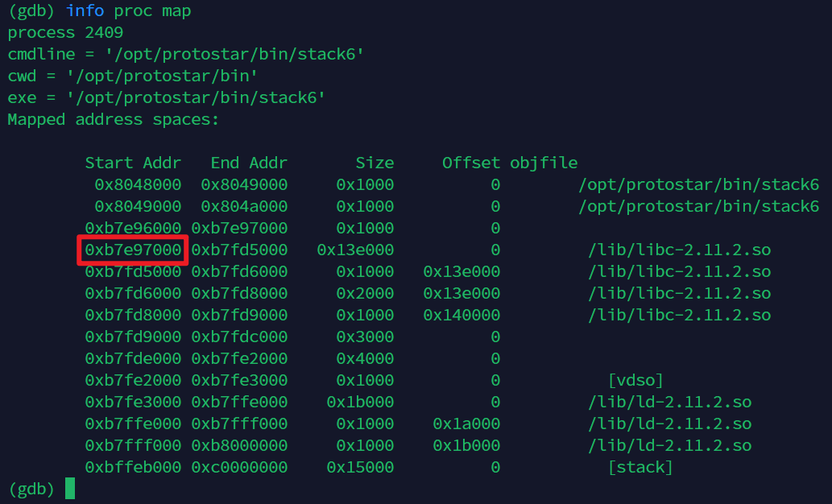Image resolution: width=832 pixels, height=504 pixels.
Task: Click the 'info' command word
Action: coord(85,10)
